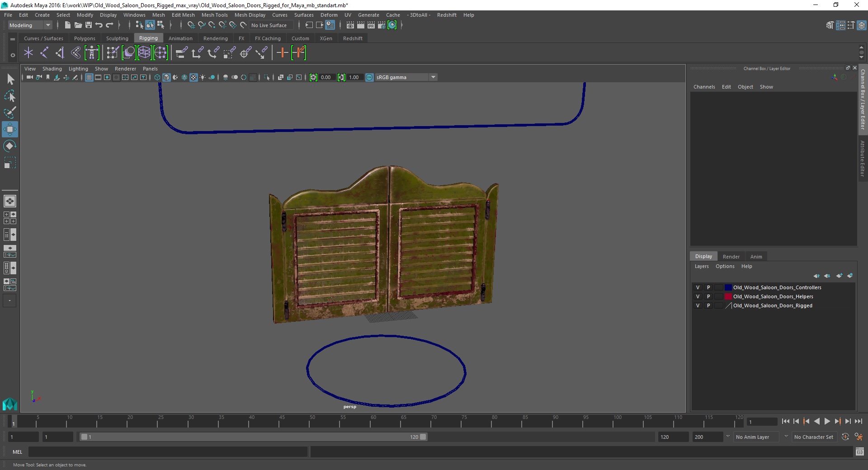Click the MEL command input field
This screenshot has width=868, height=470.
coord(168,451)
